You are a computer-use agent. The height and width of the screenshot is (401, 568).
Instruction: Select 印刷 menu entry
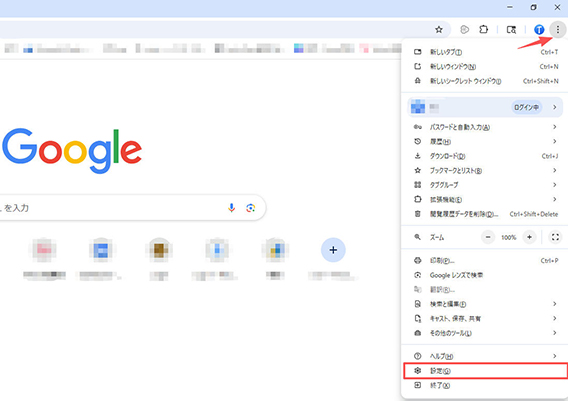484,260
